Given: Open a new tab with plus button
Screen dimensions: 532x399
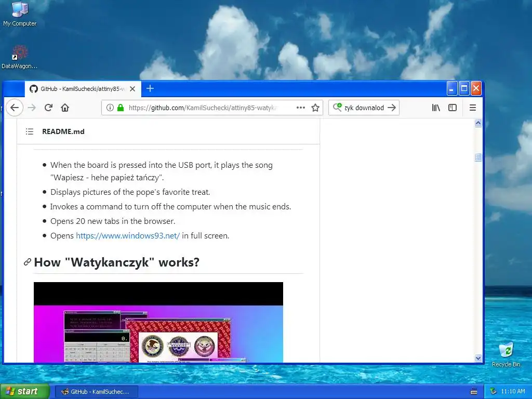Looking at the screenshot, I should [x=150, y=88].
